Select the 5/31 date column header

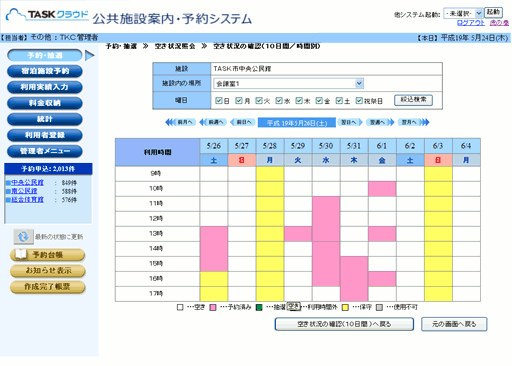coord(354,146)
